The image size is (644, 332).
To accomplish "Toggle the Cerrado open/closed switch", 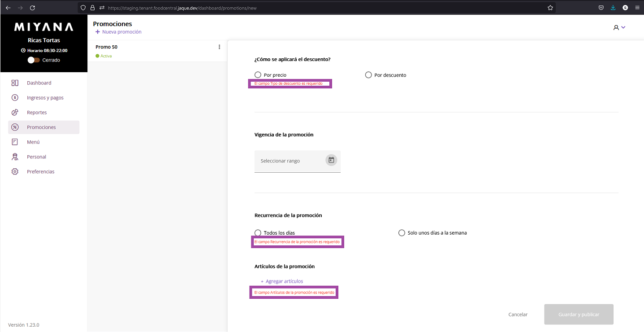I will [34, 60].
